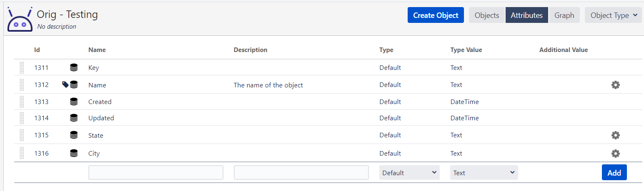This screenshot has height=191, width=644.
Task: Click the Id column header
Action: [x=37, y=50]
